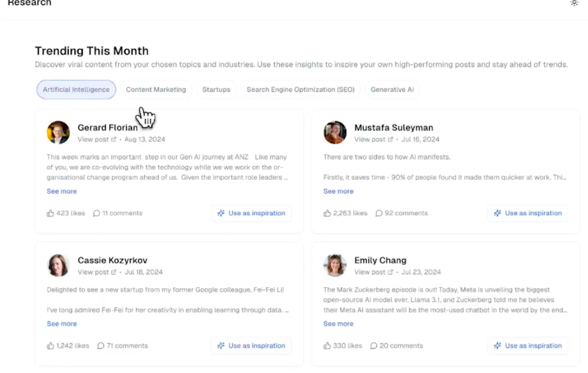This screenshot has width=588, height=373.
Task: Select the Artificial Intelligence topic tab
Action: (x=76, y=89)
